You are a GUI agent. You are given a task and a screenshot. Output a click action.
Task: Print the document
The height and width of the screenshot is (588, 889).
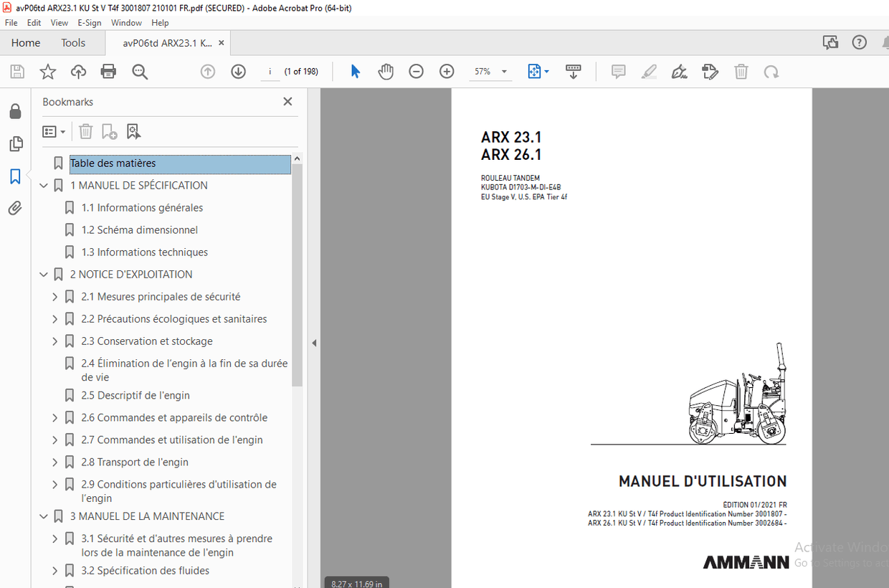coord(108,71)
